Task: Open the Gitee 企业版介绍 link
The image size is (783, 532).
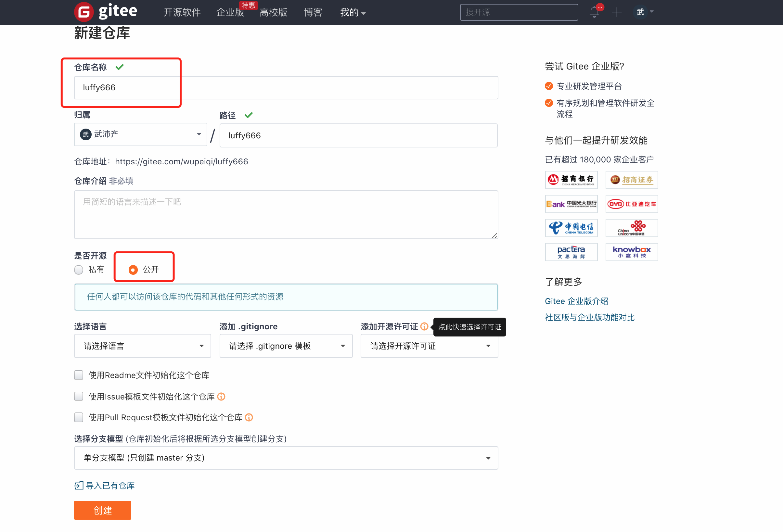Action: 576,301
